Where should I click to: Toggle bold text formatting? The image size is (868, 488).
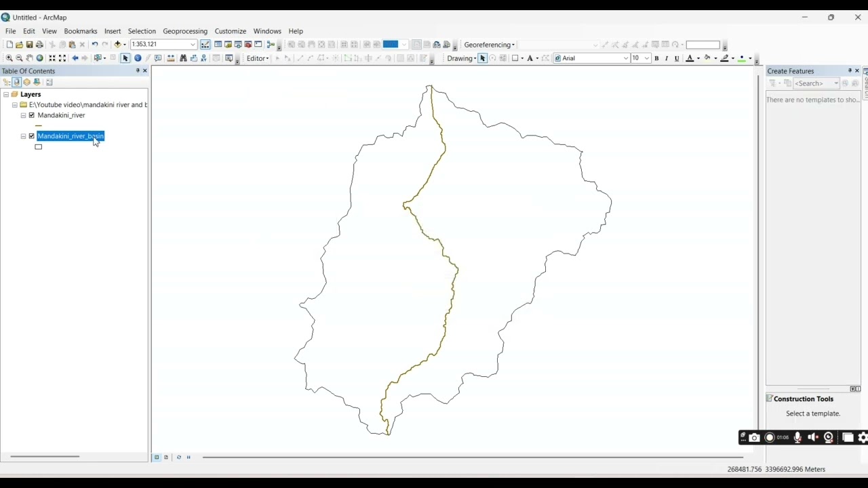tap(656, 58)
